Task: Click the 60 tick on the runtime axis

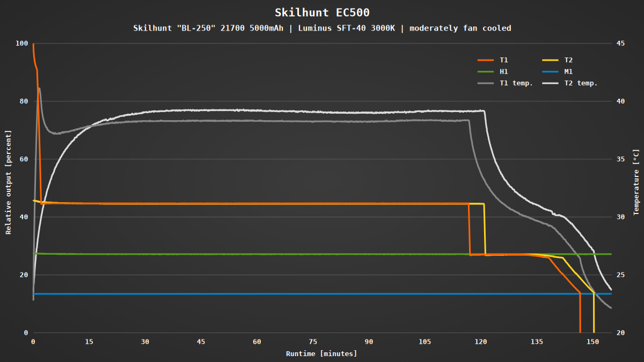Action: tap(257, 342)
